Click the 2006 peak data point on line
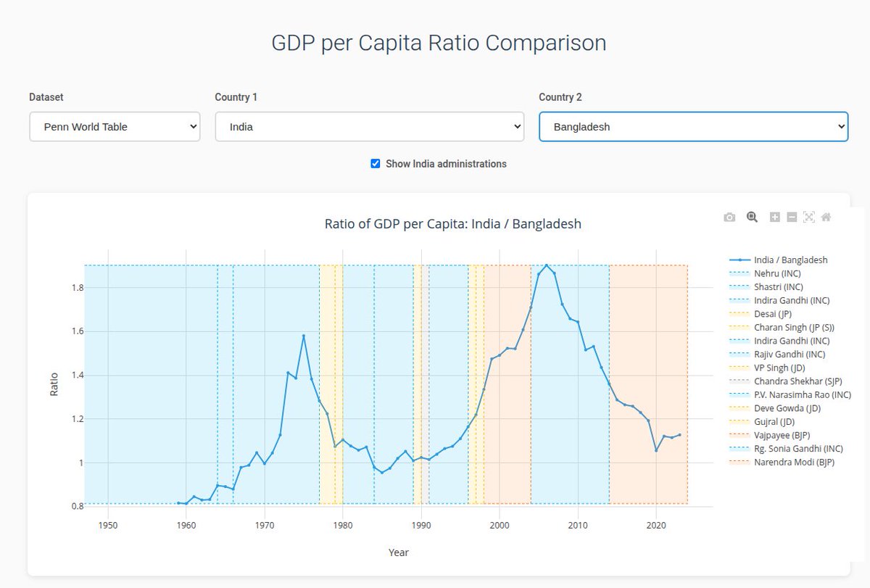870x588 pixels. [547, 265]
